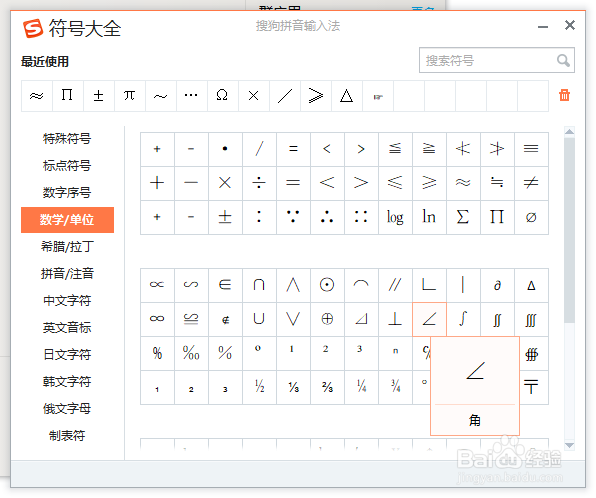Select the ∞ infinity symbol
This screenshot has width=596, height=498.
[x=157, y=319]
